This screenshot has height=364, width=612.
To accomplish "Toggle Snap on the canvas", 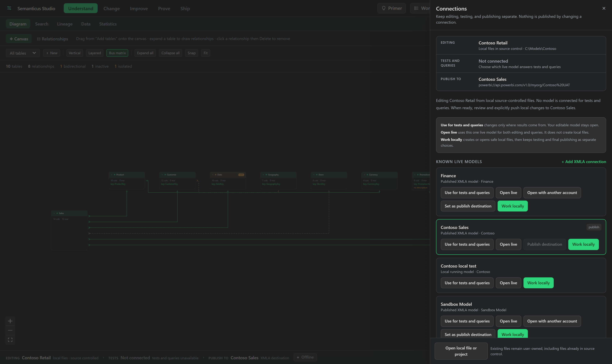I will 191,53.
